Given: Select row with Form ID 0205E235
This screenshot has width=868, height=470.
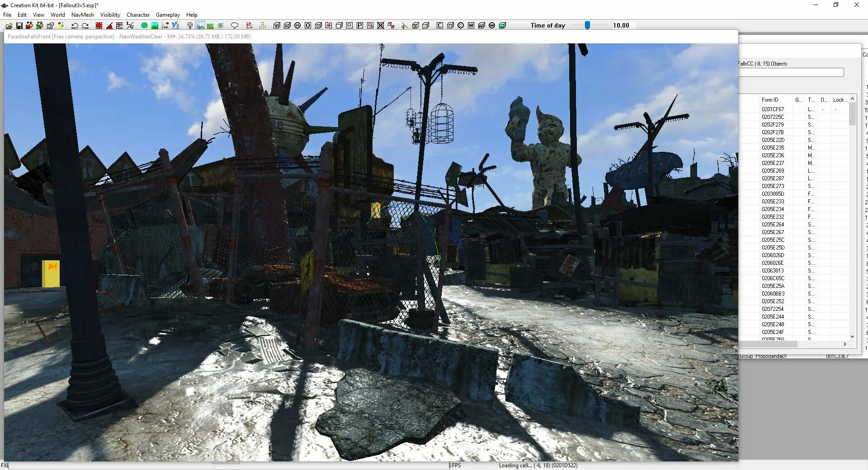Looking at the screenshot, I should click(x=794, y=148).
